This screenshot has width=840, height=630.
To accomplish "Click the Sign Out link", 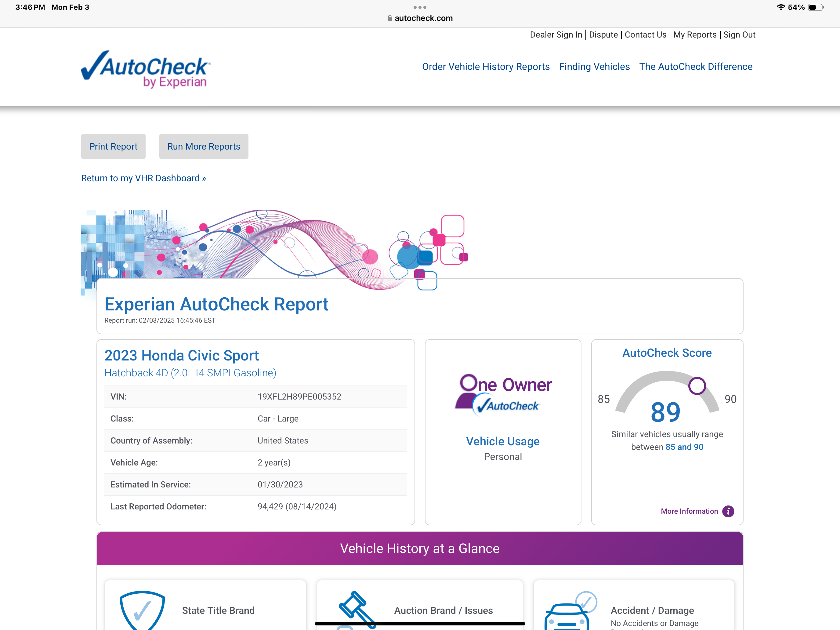I will click(739, 34).
